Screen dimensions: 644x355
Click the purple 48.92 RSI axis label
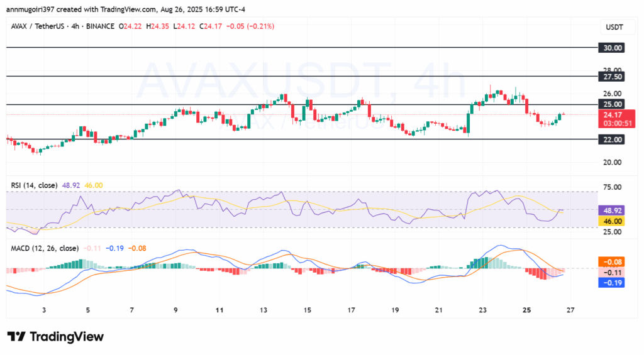click(x=611, y=210)
